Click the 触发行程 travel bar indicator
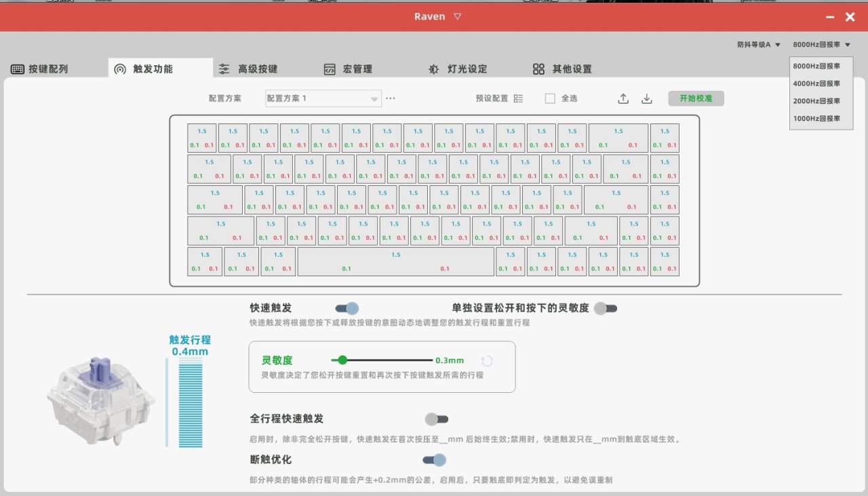Screen dimensions: 868x496 [x=191, y=403]
